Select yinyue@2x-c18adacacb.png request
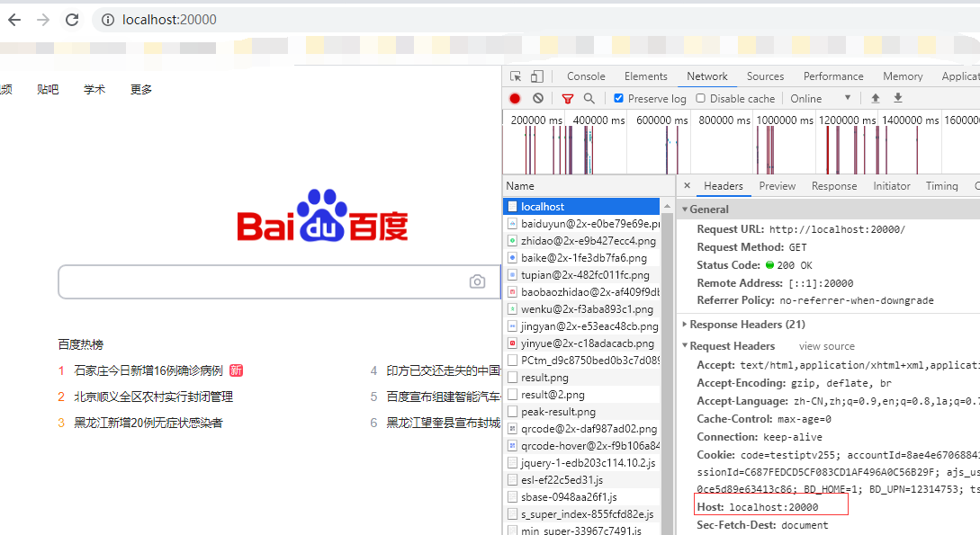Viewport: 980px width, 535px height. pyautogui.click(x=581, y=343)
